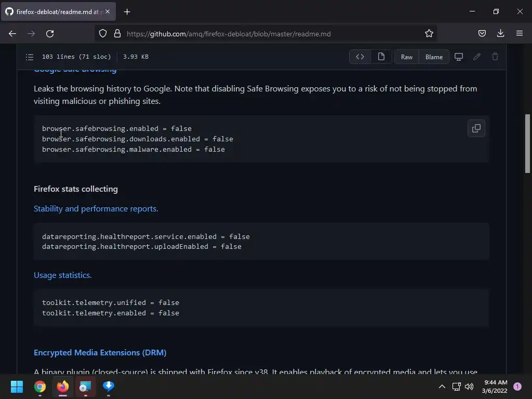Open the Windows Start menu

[x=17, y=387]
